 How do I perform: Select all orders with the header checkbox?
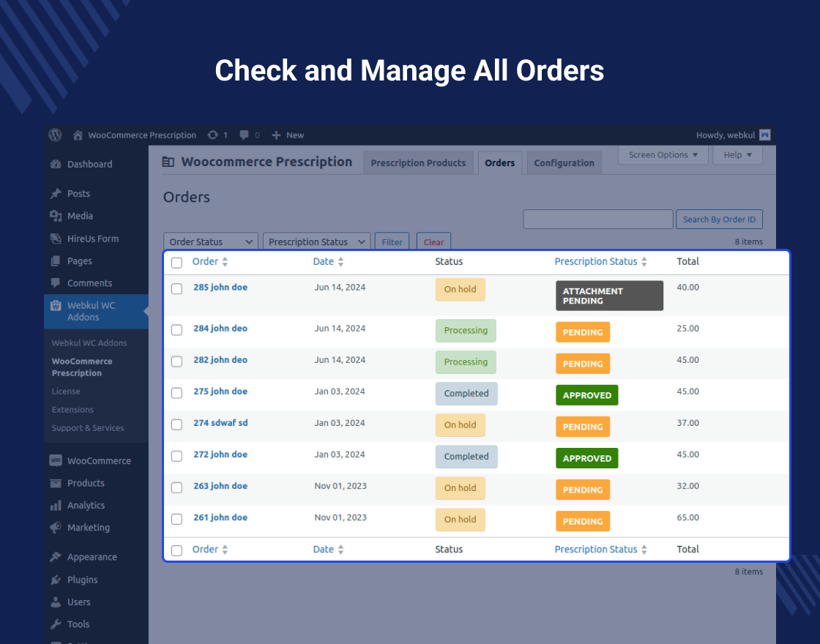coord(176,262)
